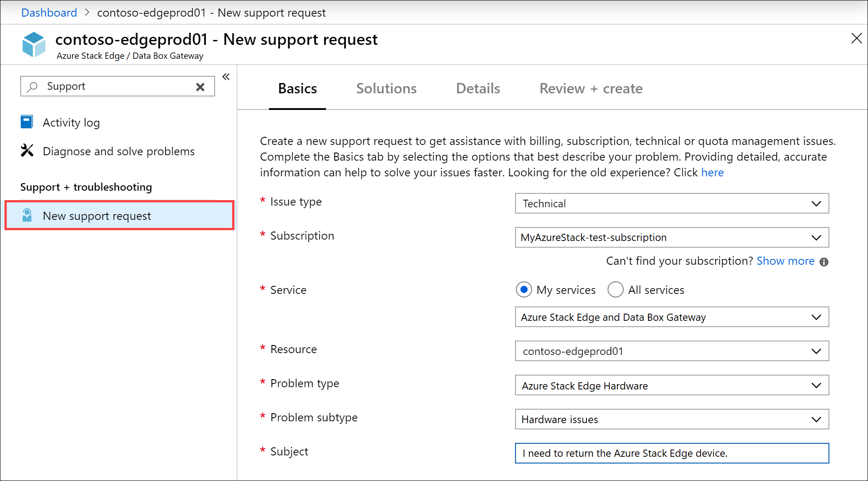Click the info icon beside Show more
The height and width of the screenshot is (481, 868).
824,262
